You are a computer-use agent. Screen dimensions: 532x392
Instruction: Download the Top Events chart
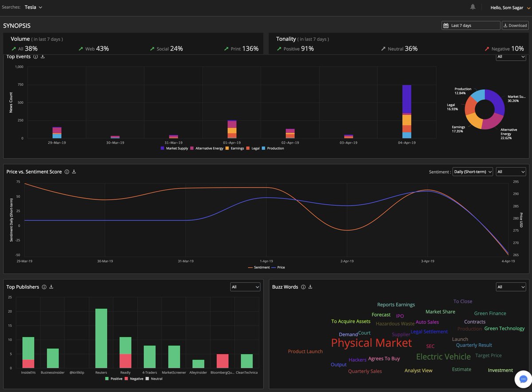point(43,57)
